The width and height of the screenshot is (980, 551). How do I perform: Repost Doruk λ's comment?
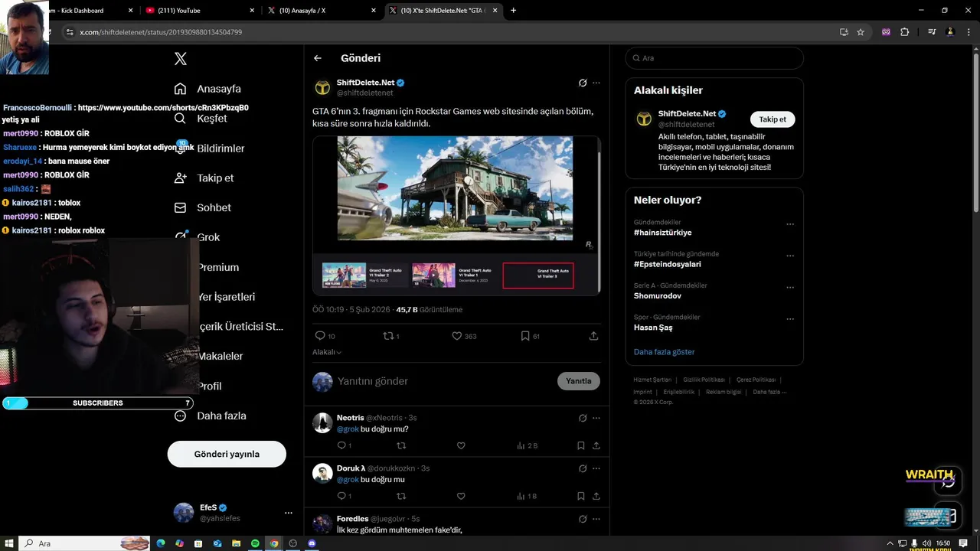tap(401, 496)
